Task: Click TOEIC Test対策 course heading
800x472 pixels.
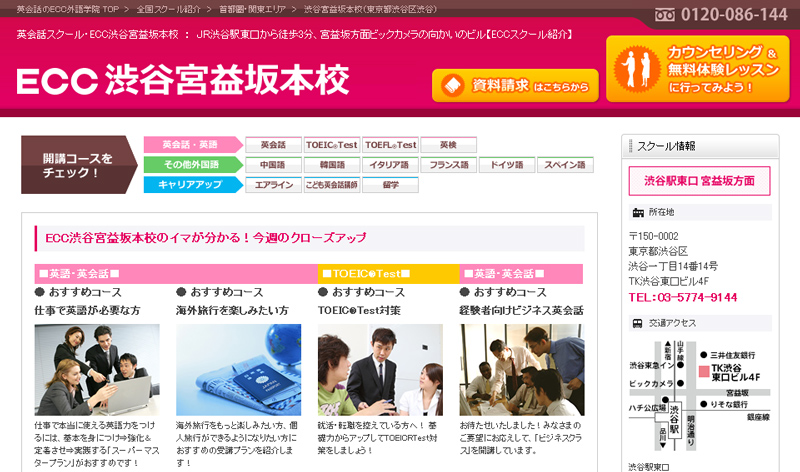Action: click(359, 310)
